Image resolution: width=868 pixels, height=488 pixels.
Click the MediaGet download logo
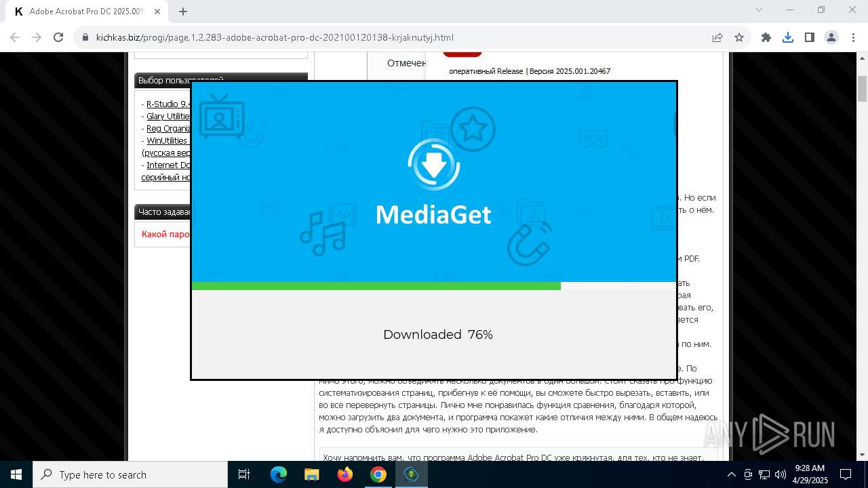[x=434, y=163]
